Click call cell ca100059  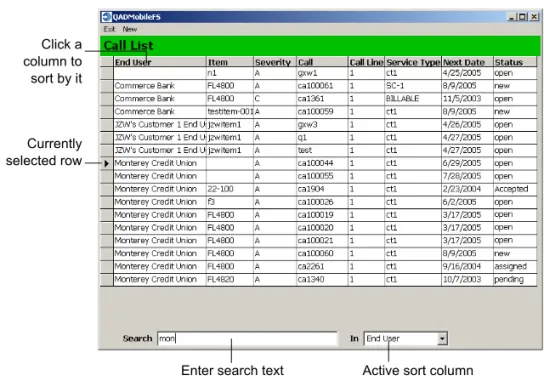point(322,112)
